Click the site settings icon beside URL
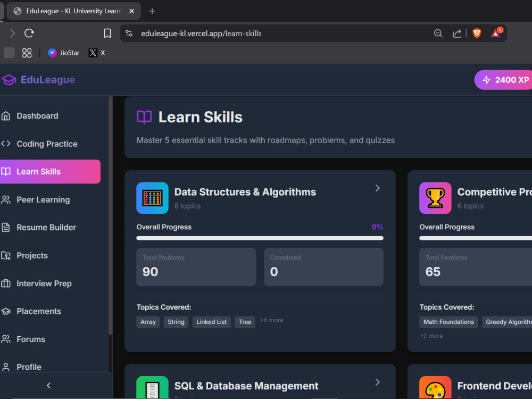Viewport: 532px width, 399px height. pyautogui.click(x=129, y=33)
